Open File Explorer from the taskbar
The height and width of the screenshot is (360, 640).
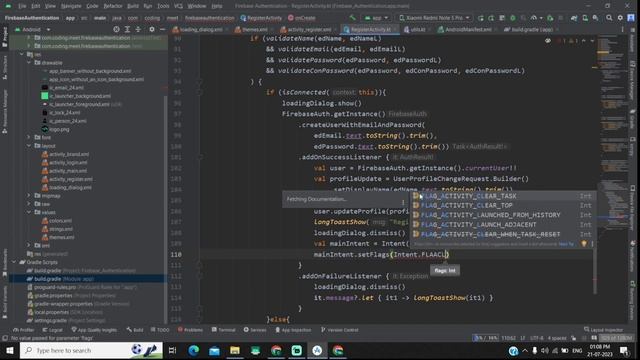[x=235, y=350]
